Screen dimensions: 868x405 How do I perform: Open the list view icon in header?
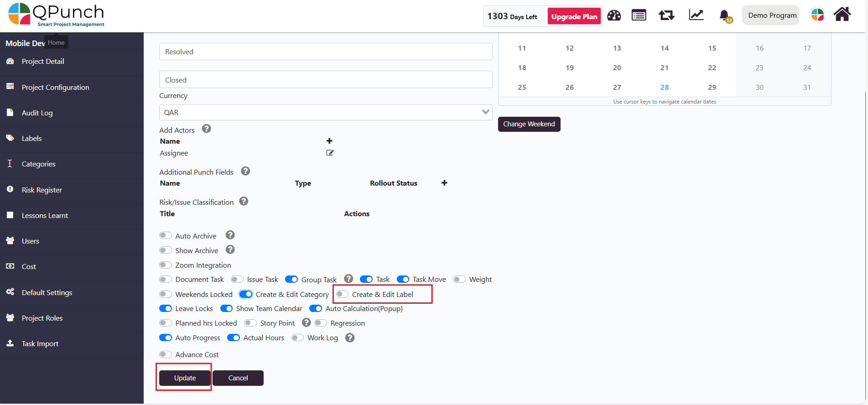point(639,16)
